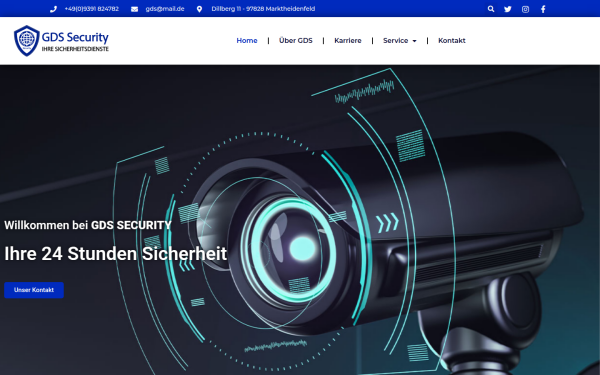This screenshot has width=600, height=375.
Task: Email gds@mail.de link
Action: [165, 9]
